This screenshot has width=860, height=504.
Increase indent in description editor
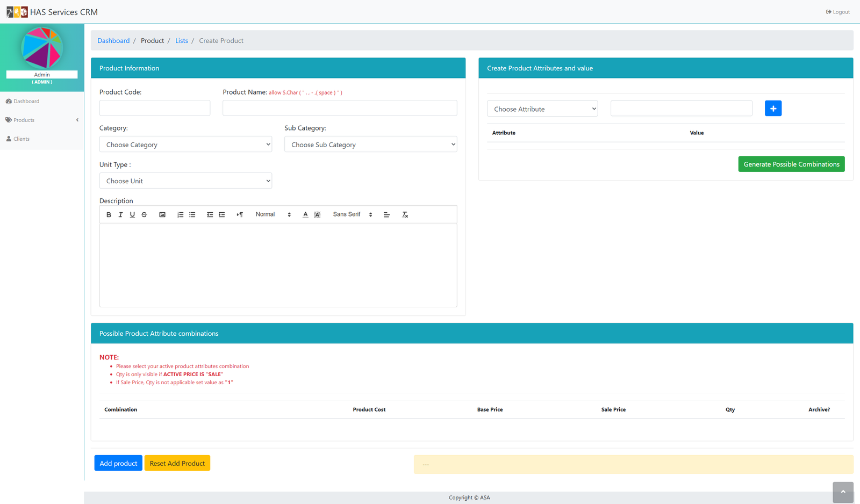point(221,214)
